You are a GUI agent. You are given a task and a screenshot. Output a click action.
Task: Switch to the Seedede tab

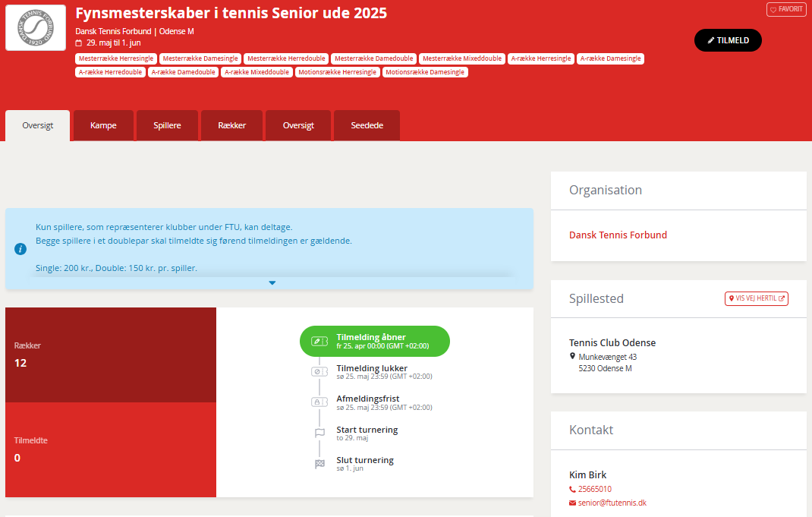[x=367, y=125]
